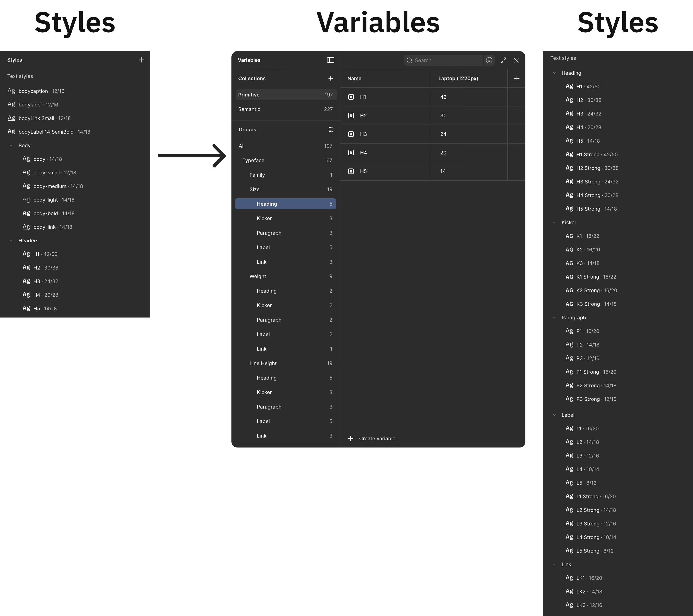Click the Groups collapse-all icon
This screenshot has width=693, height=616.
(x=331, y=130)
